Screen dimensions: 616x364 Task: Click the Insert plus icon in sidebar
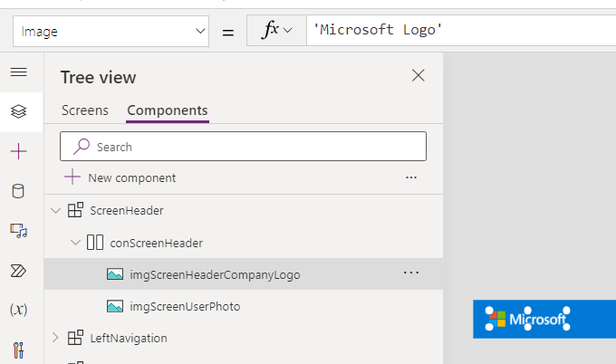[18, 151]
